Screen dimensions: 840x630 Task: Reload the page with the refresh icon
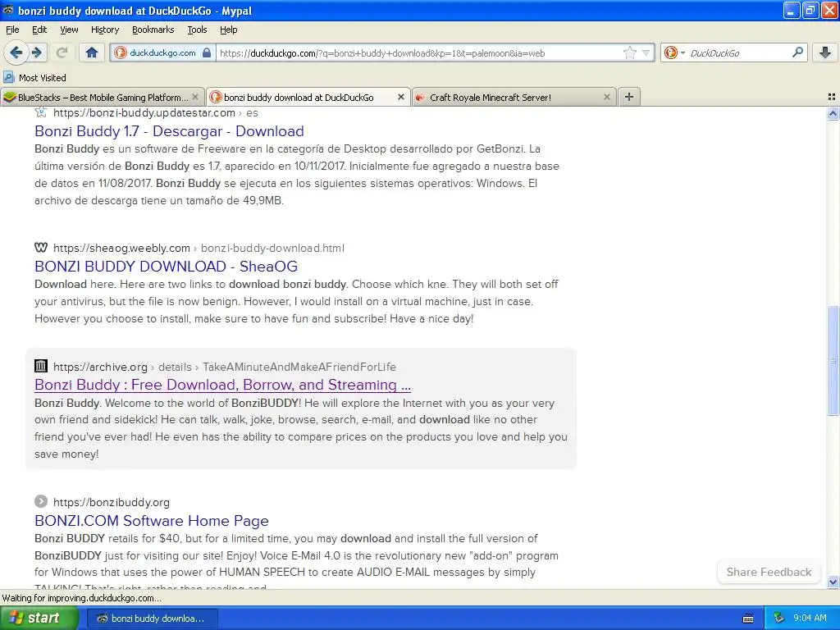(x=62, y=52)
